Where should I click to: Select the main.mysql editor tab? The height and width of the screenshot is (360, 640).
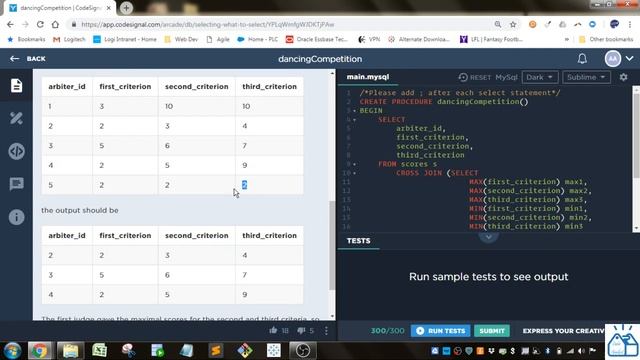[368, 77]
